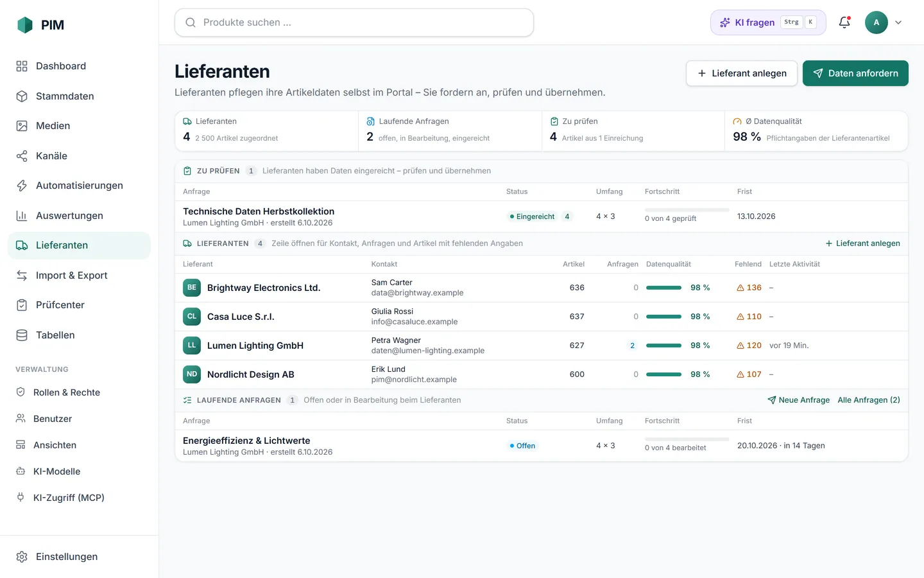
Task: Click the PIM logo icon
Action: pos(25,25)
